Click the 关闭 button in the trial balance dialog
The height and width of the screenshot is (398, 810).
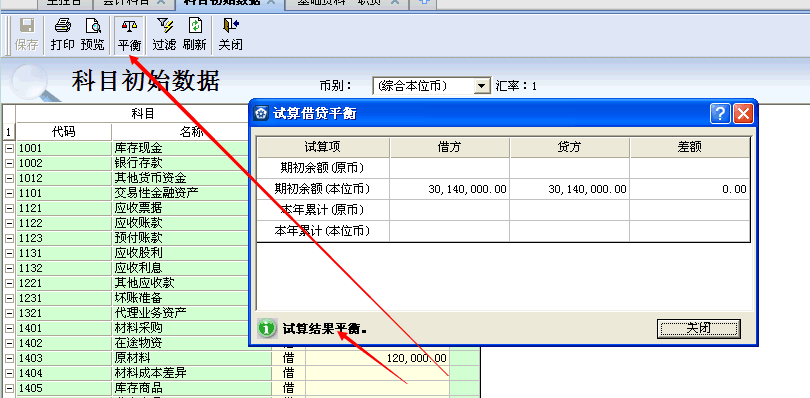coord(699,328)
